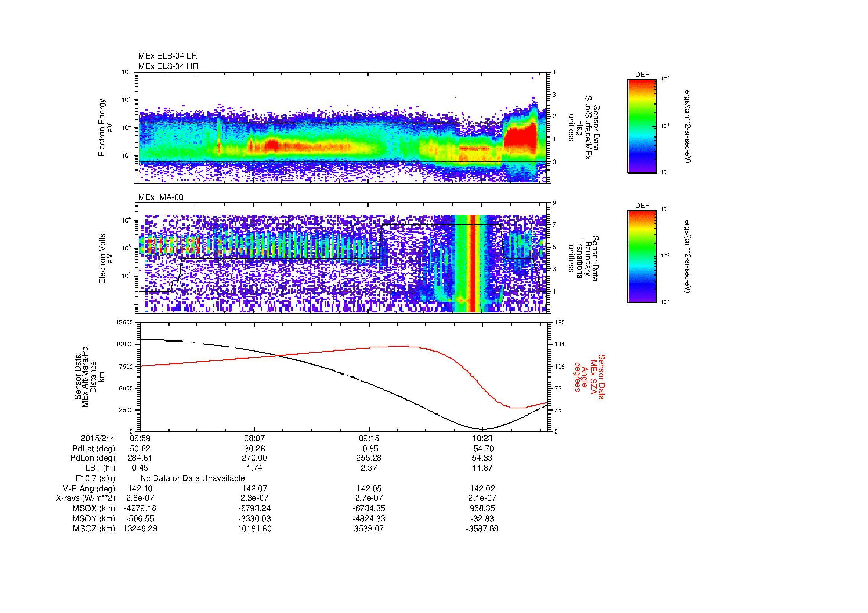868x613 pixels.
Task: Click the PdLat value '50.62'
Action: click(x=140, y=449)
